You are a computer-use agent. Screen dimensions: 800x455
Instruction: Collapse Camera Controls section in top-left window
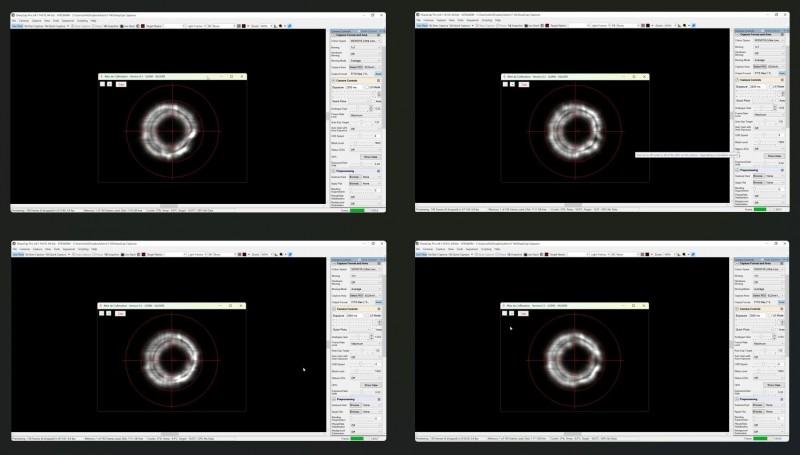(x=334, y=81)
